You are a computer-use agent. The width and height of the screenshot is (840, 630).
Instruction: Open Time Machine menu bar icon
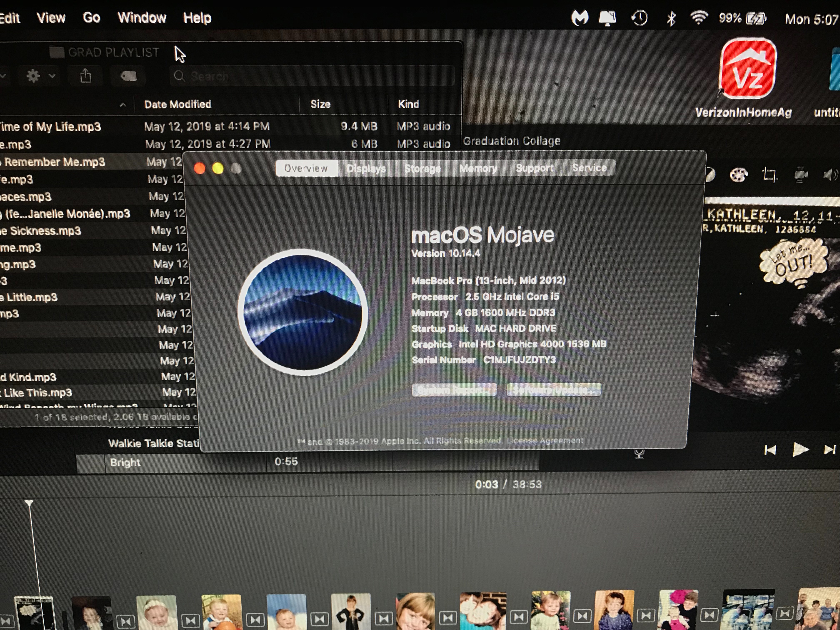point(639,18)
